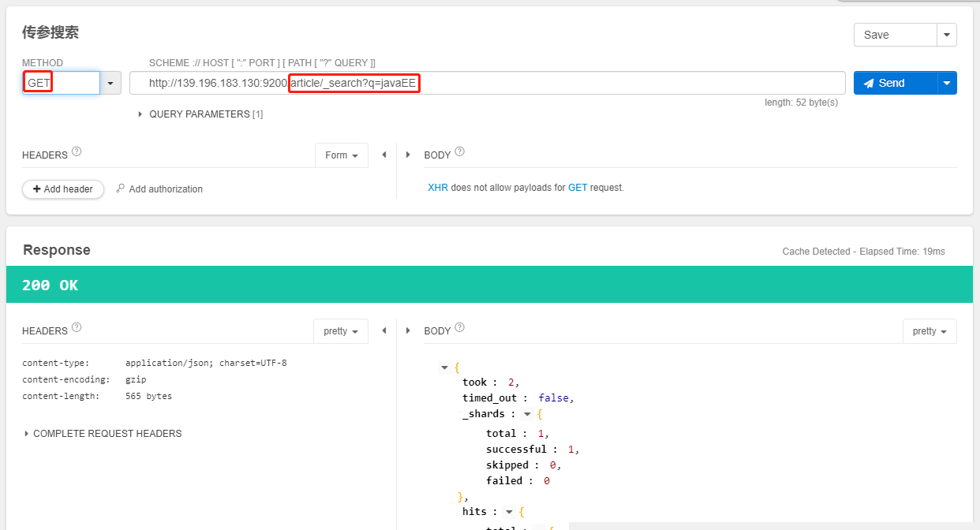Click the request URL input field
Viewport: 980px width, 530px height.
click(x=487, y=83)
